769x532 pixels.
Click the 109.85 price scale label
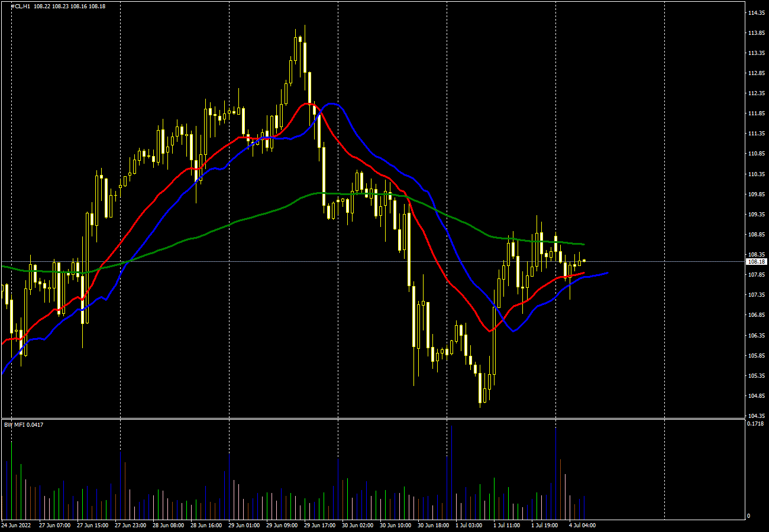click(x=756, y=194)
